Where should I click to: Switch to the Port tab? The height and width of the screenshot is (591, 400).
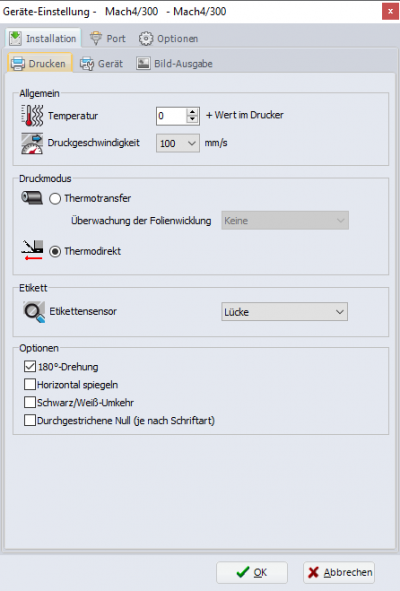click(108, 38)
